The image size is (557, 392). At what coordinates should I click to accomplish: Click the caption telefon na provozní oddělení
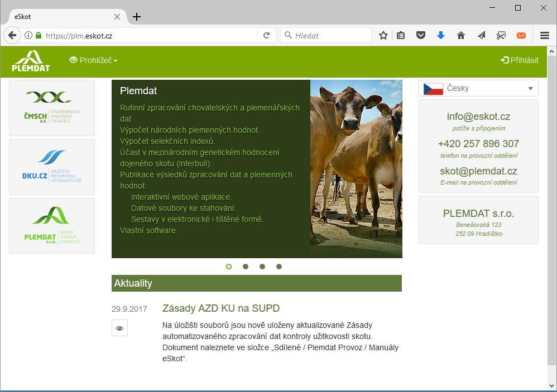478,156
